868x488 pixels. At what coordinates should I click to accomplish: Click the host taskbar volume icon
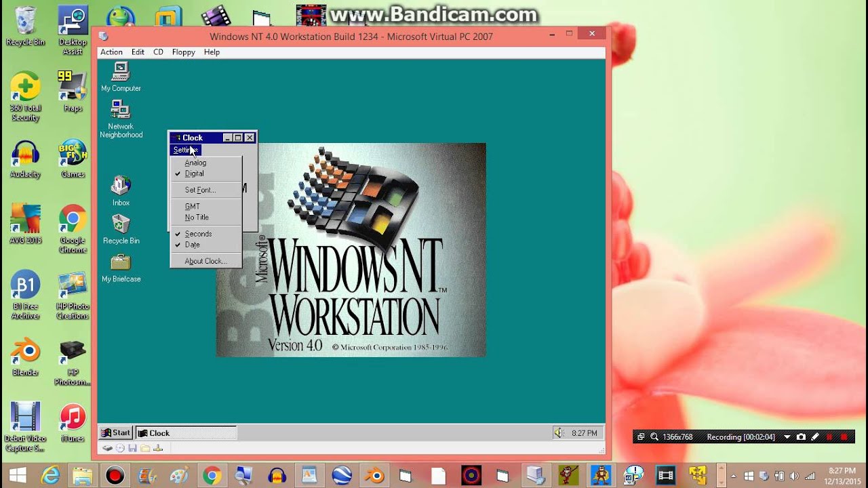coord(793,476)
